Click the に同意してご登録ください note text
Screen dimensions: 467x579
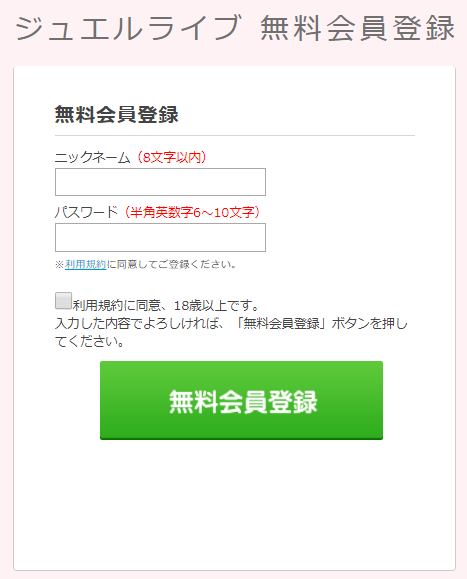pos(172,264)
